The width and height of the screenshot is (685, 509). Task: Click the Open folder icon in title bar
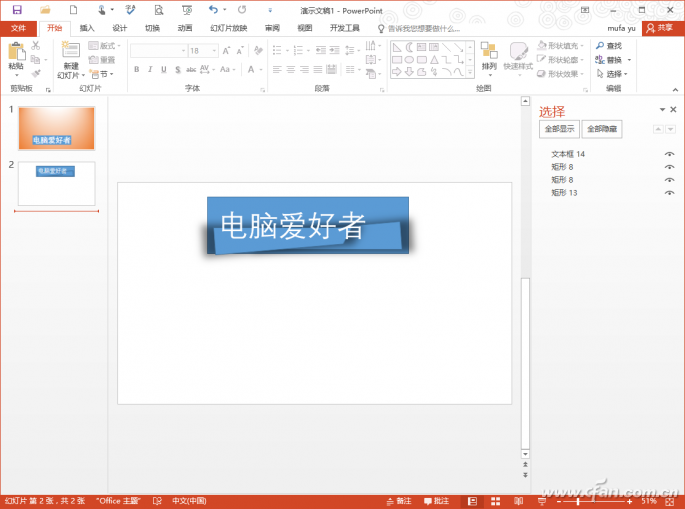[45, 10]
